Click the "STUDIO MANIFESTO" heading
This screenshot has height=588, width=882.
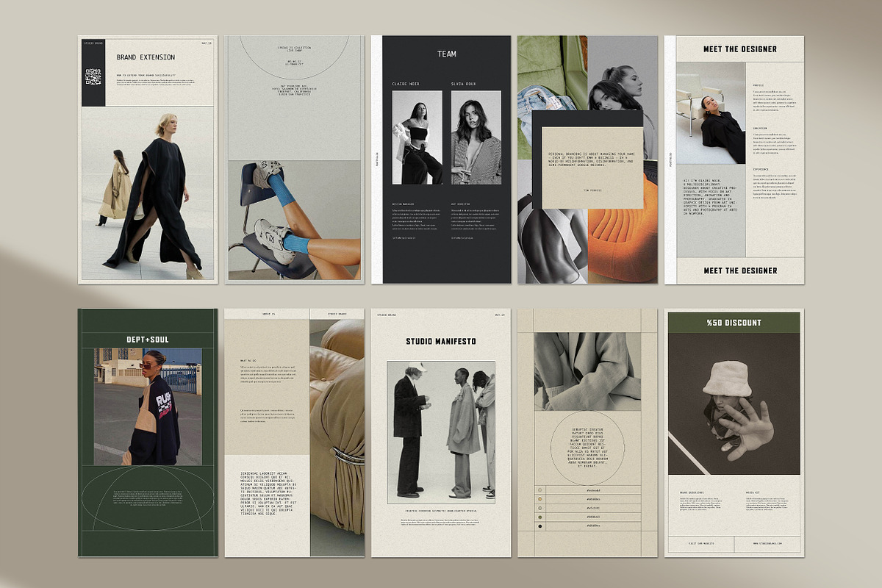441,341
